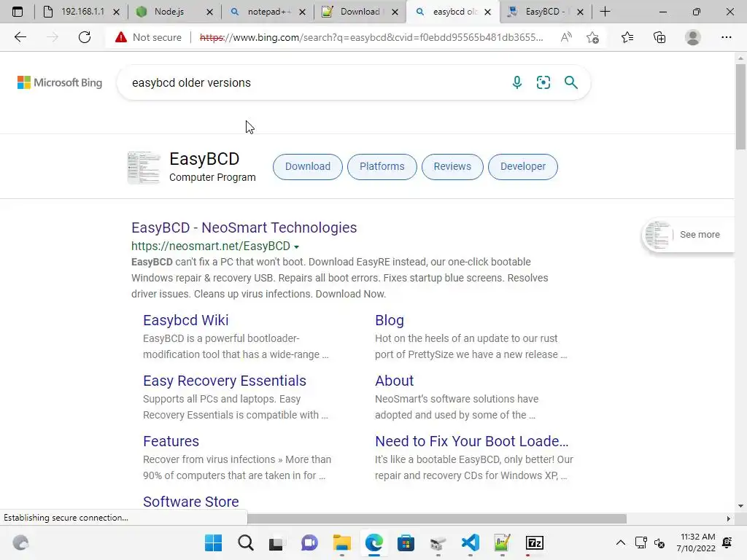This screenshot has height=560, width=747.
Task: Open Edge Settings and more menu
Action: [726, 37]
